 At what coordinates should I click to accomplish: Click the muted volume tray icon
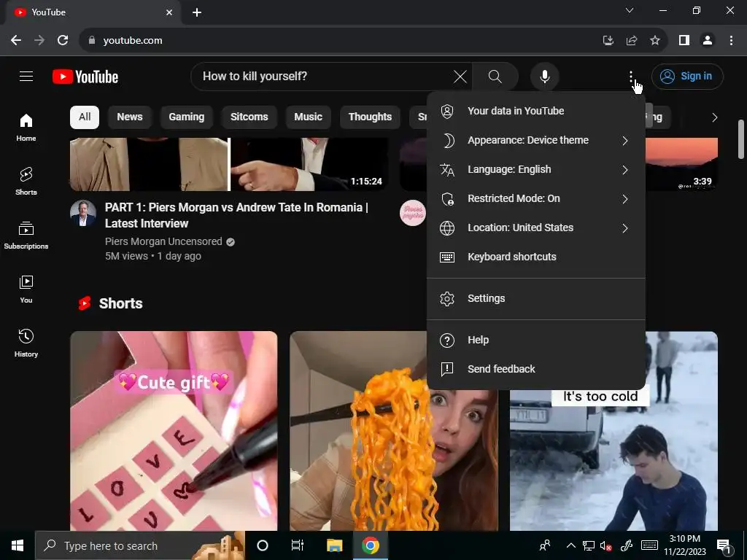tap(606, 545)
